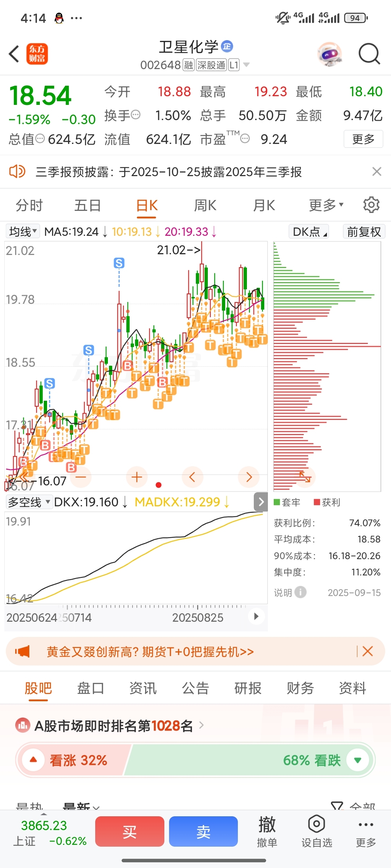The width and height of the screenshot is (391, 868).
Task: Open the 多空线 indicator dropdown
Action: (x=29, y=502)
